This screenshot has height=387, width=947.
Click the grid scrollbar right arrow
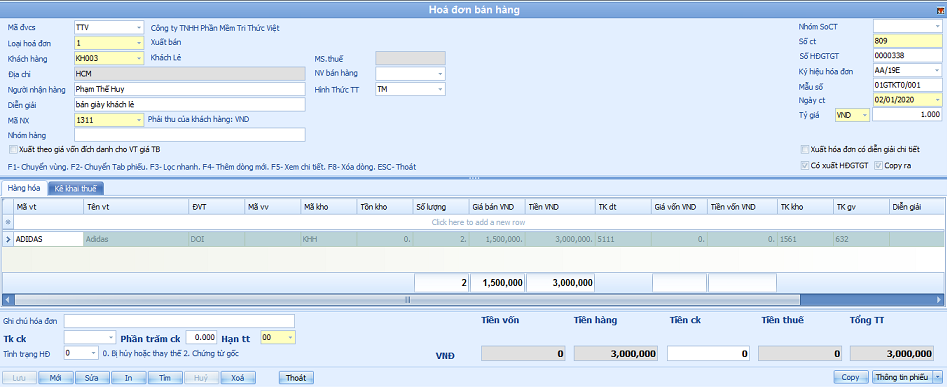click(x=939, y=299)
